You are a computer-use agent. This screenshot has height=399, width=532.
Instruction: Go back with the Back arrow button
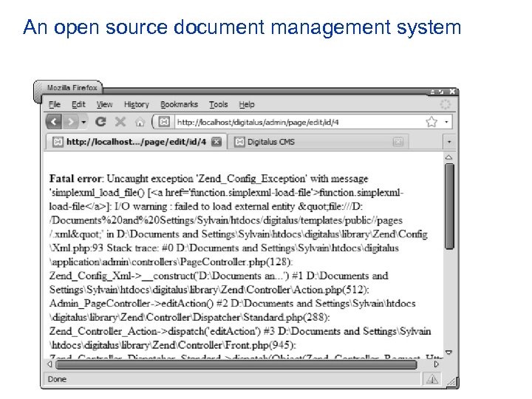point(54,121)
